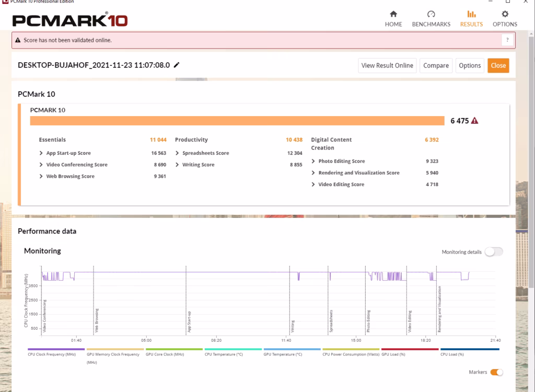Click the red warning triangle beside score 6 475
The image size is (535, 392).
(x=474, y=121)
